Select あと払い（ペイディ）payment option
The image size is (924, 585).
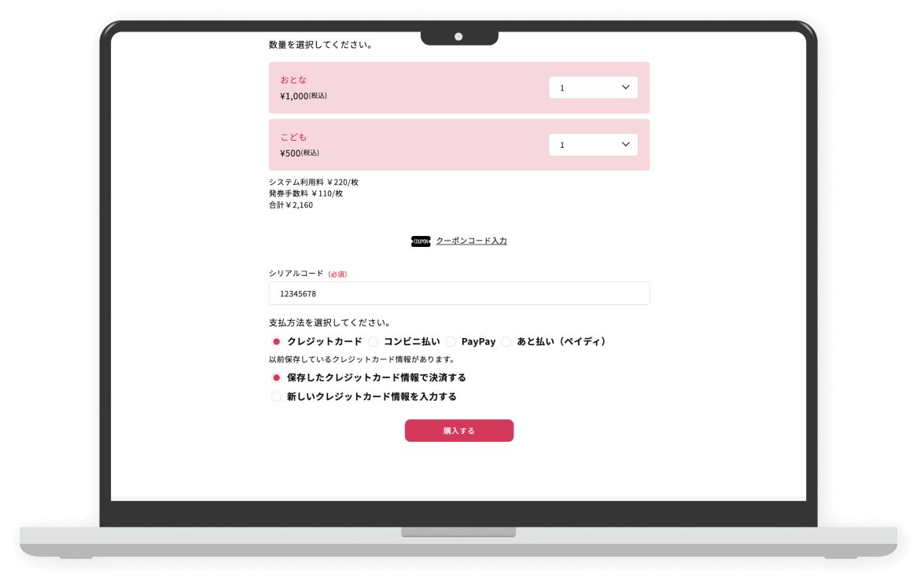point(506,342)
